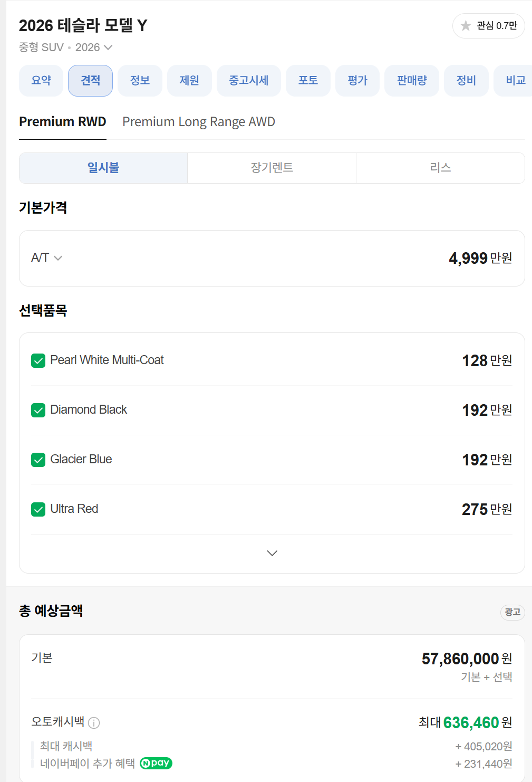Click the 관심 star icon to favorite

pos(466,25)
